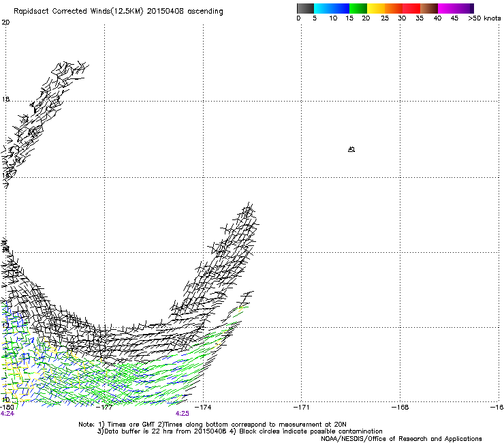
Task: Click the '20' latitude axis label
Action: 5,22
